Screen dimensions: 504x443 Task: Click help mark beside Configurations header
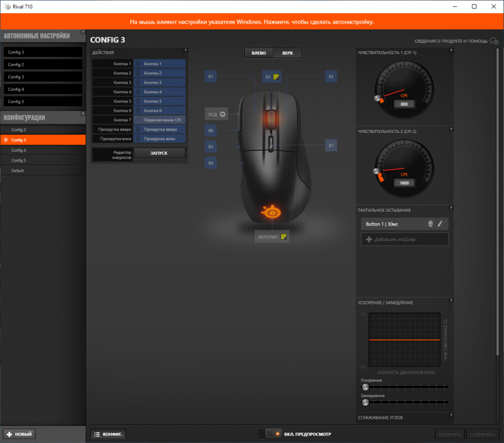[x=83, y=114]
